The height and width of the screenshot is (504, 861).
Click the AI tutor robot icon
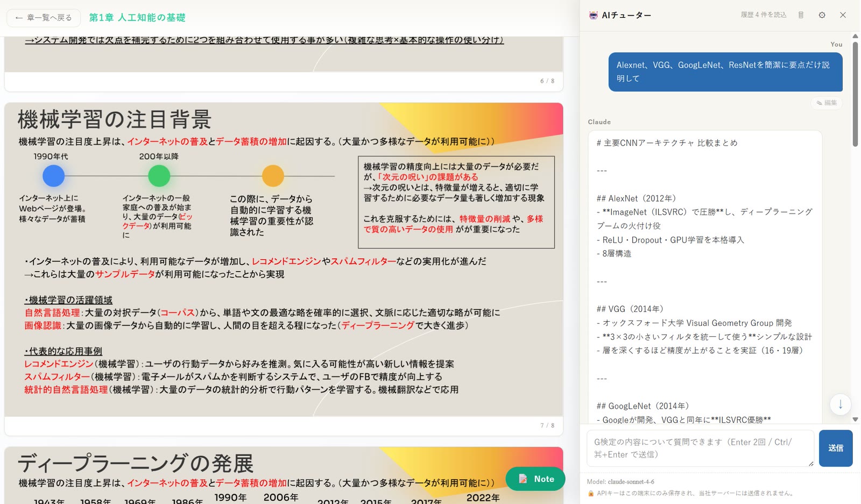593,15
